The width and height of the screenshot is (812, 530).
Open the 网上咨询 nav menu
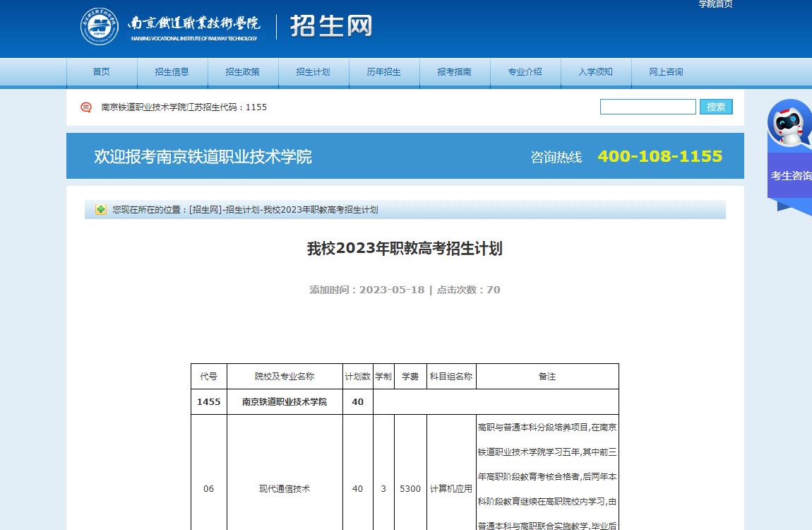[x=667, y=72]
